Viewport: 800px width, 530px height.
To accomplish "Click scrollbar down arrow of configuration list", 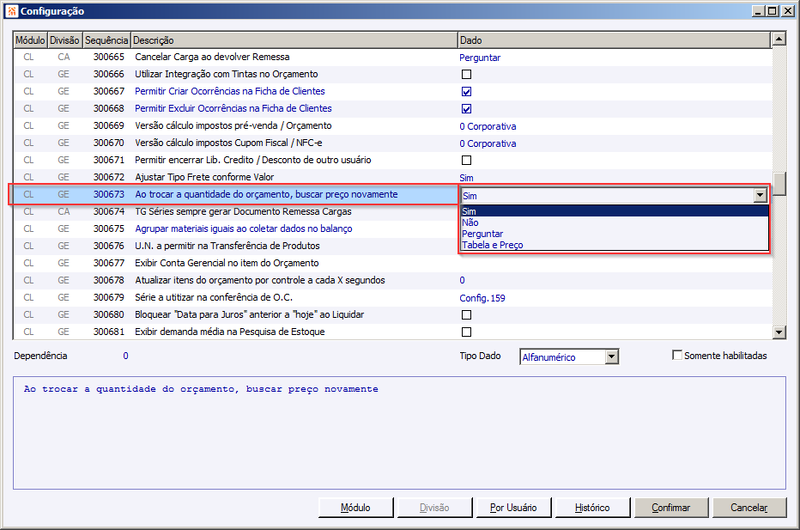I will (x=779, y=333).
